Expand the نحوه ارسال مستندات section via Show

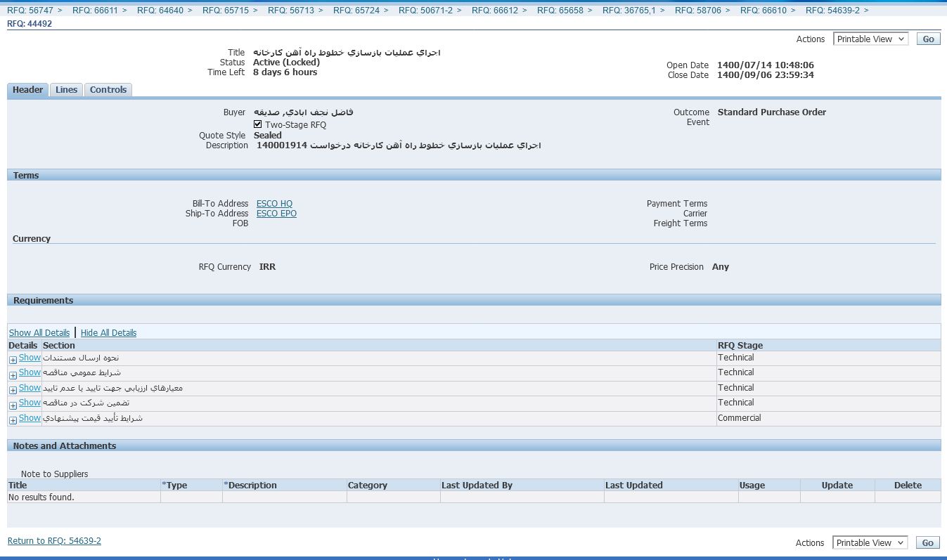30,358
